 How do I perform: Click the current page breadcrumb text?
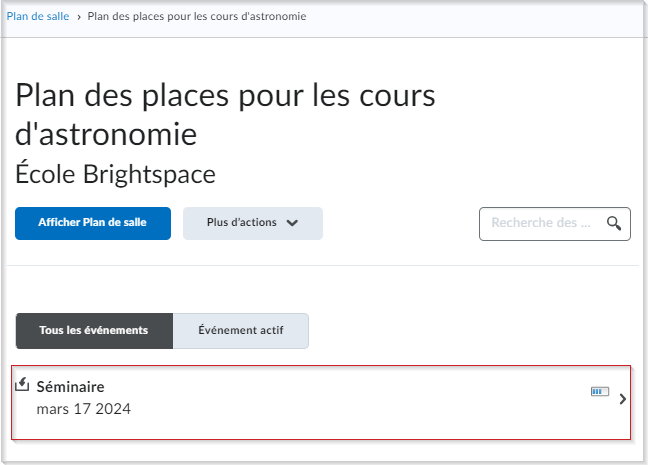[x=197, y=17]
